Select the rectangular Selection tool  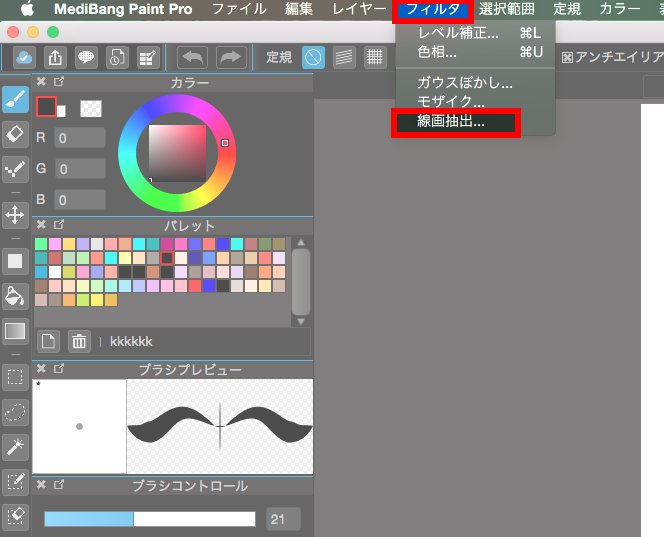(15, 377)
